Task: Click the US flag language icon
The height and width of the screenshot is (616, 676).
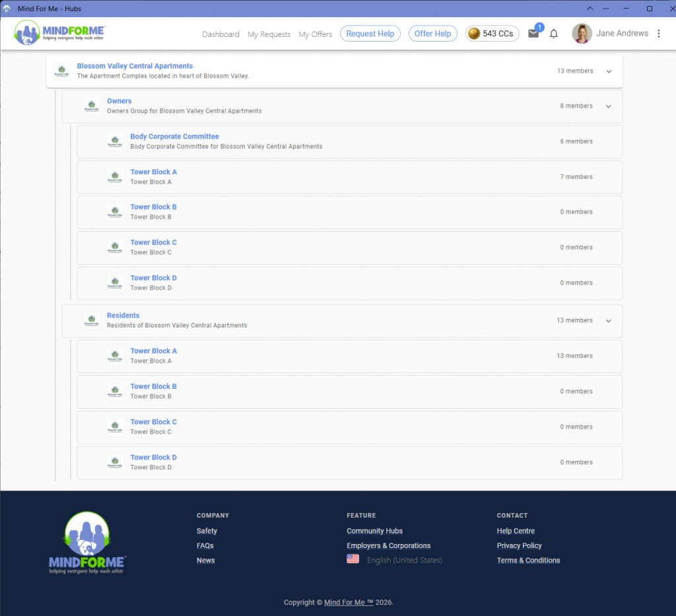Action: (x=353, y=559)
